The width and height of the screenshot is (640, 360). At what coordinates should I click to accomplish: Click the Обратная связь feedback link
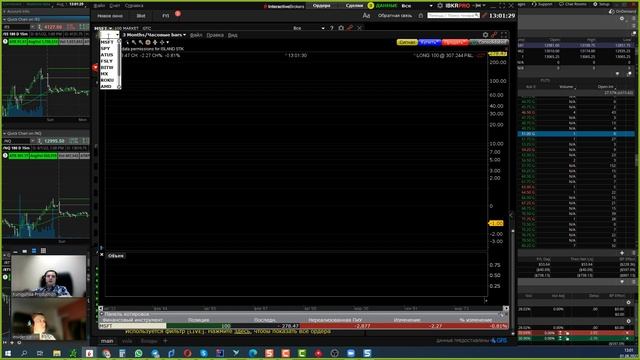pos(395,16)
